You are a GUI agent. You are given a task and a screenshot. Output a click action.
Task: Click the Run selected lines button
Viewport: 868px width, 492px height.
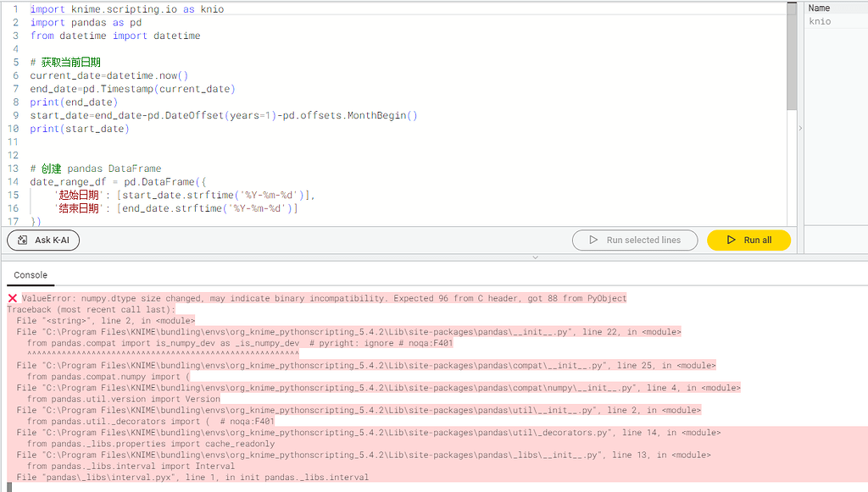pos(635,240)
